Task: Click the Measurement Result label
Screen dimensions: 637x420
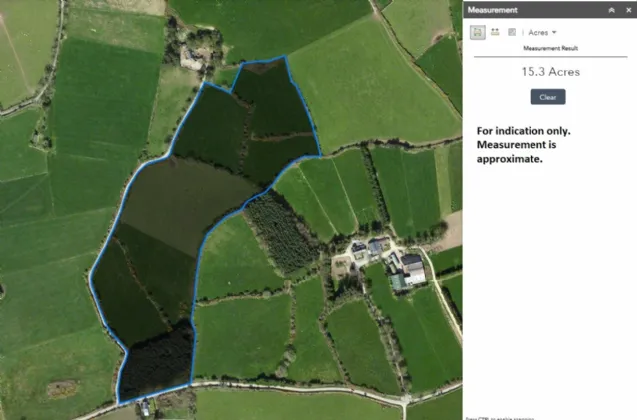Action: click(549, 48)
